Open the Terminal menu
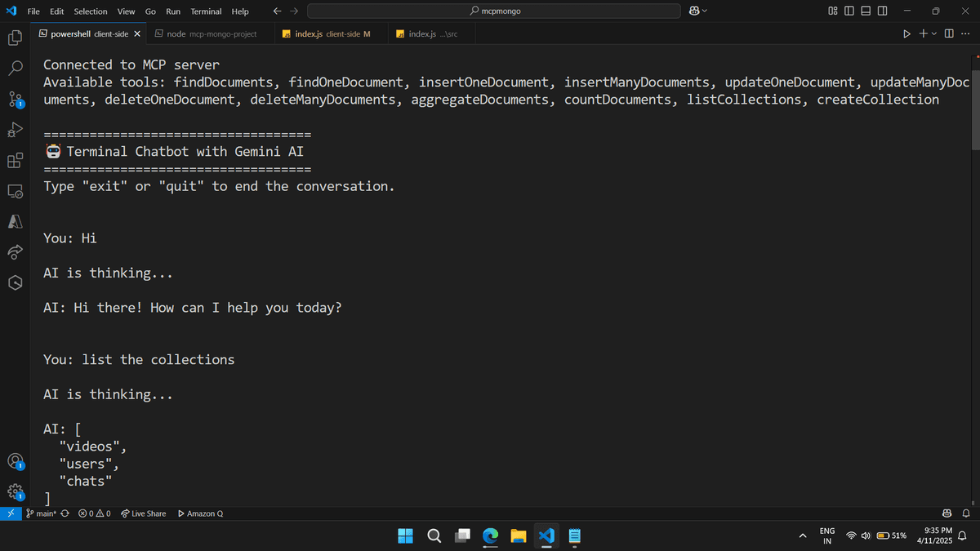Image resolution: width=980 pixels, height=551 pixels. click(206, 11)
